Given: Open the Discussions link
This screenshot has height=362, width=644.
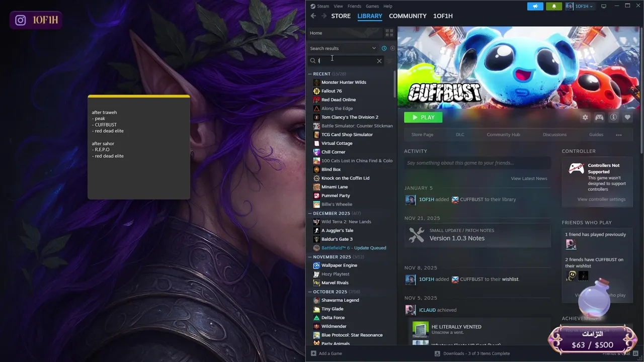Looking at the screenshot, I should coord(554,135).
